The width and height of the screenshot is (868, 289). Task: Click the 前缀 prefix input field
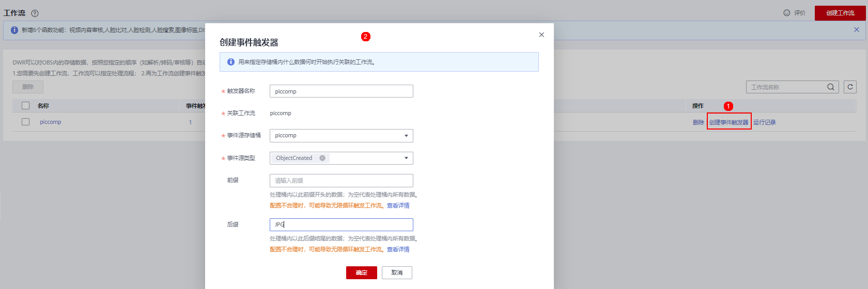[342, 181]
